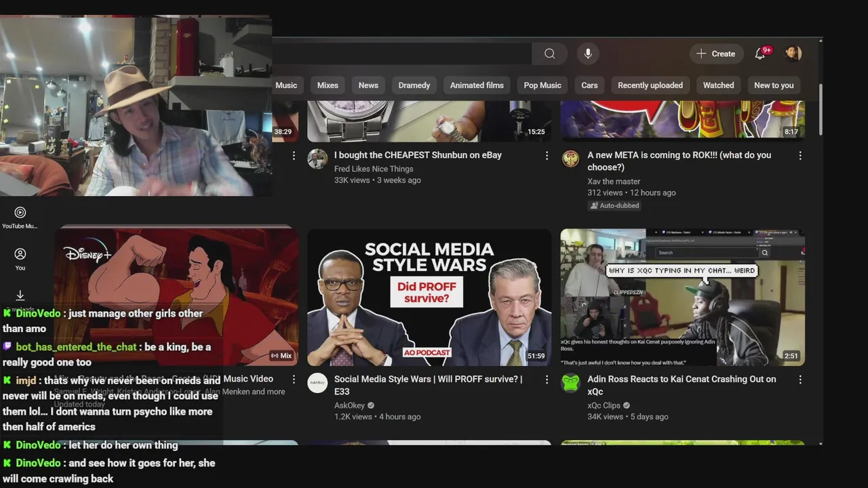Open the xQc Clips channel avatar
This screenshot has width=868, height=488.
(x=571, y=382)
